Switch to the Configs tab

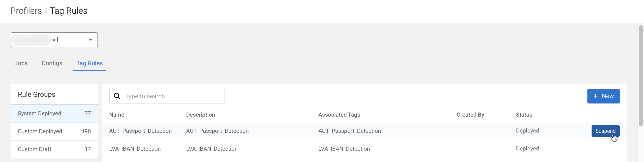click(x=52, y=63)
